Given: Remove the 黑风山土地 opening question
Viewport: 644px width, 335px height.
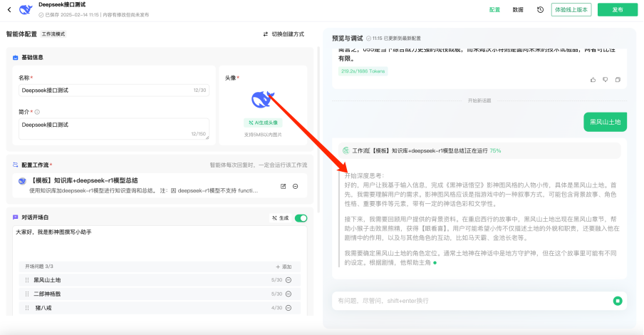Looking at the screenshot, I should click(289, 280).
